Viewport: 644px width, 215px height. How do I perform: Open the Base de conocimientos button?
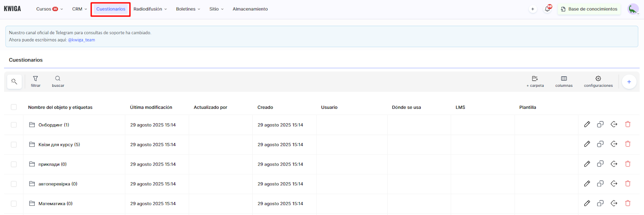589,9
